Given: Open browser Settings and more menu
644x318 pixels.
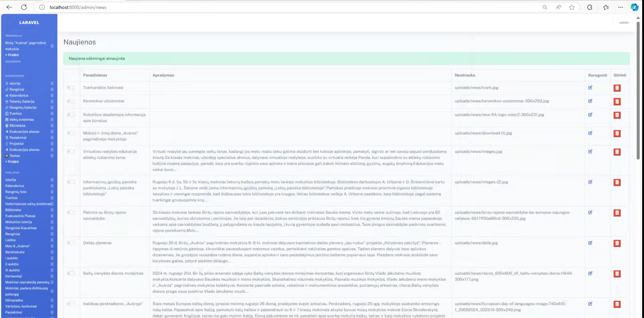Looking at the screenshot, I should point(620,7).
